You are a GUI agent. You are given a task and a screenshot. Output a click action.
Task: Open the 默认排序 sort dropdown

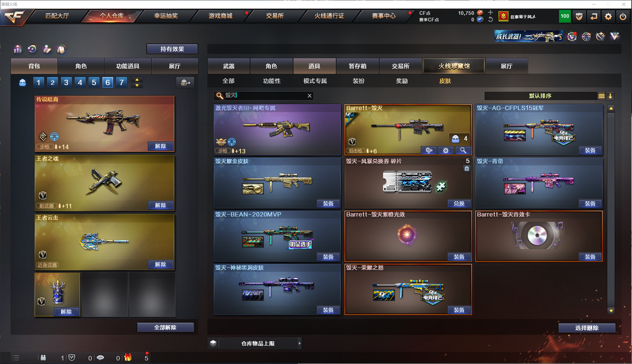point(540,96)
